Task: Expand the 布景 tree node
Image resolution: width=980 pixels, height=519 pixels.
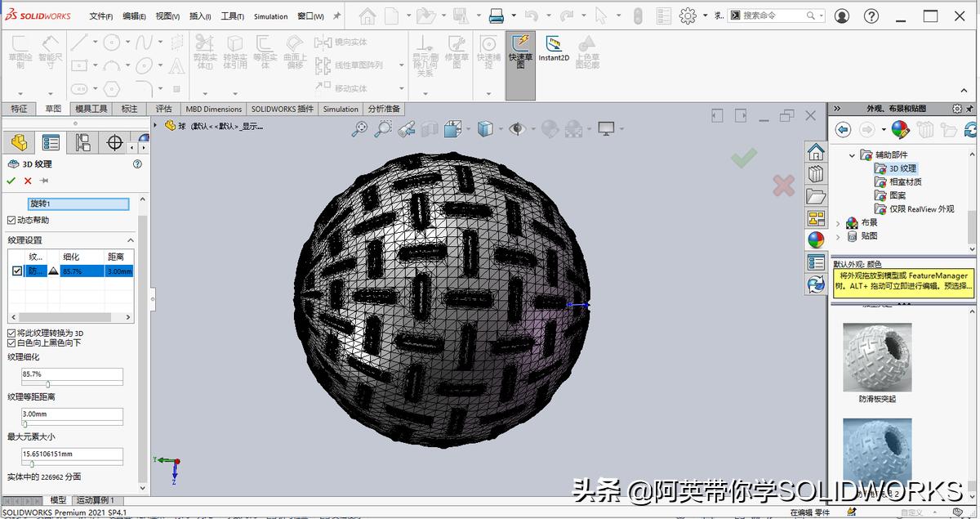Action: (838, 221)
